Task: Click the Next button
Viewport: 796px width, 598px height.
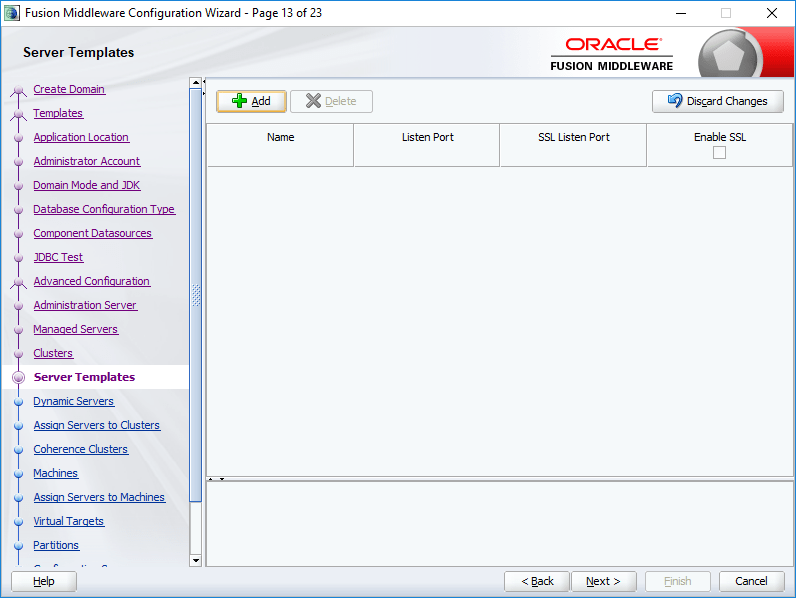Action: pyautogui.click(x=604, y=581)
